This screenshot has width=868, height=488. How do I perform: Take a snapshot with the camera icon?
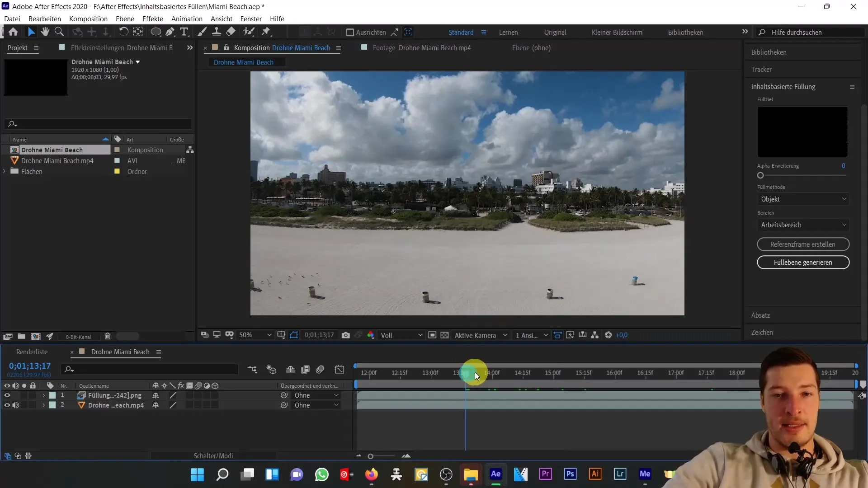tap(346, 335)
